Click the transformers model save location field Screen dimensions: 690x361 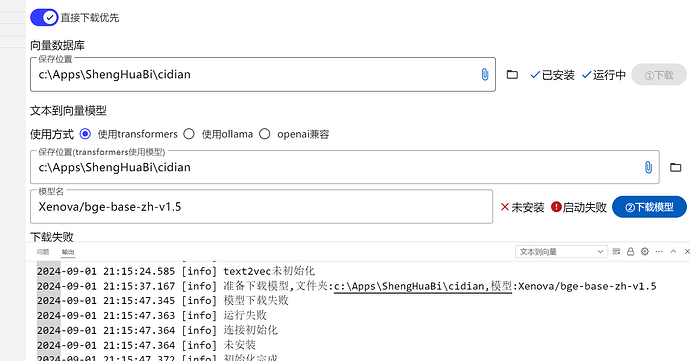[345, 167]
